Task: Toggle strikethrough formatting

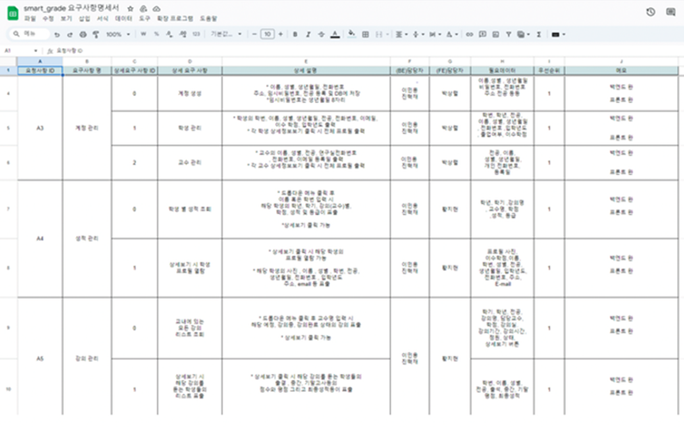Action: [321, 34]
